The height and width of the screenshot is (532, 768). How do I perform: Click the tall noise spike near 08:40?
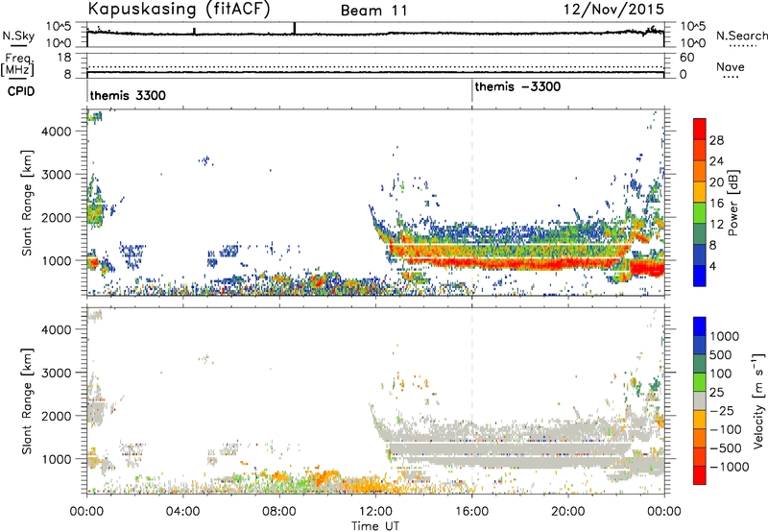(295, 28)
